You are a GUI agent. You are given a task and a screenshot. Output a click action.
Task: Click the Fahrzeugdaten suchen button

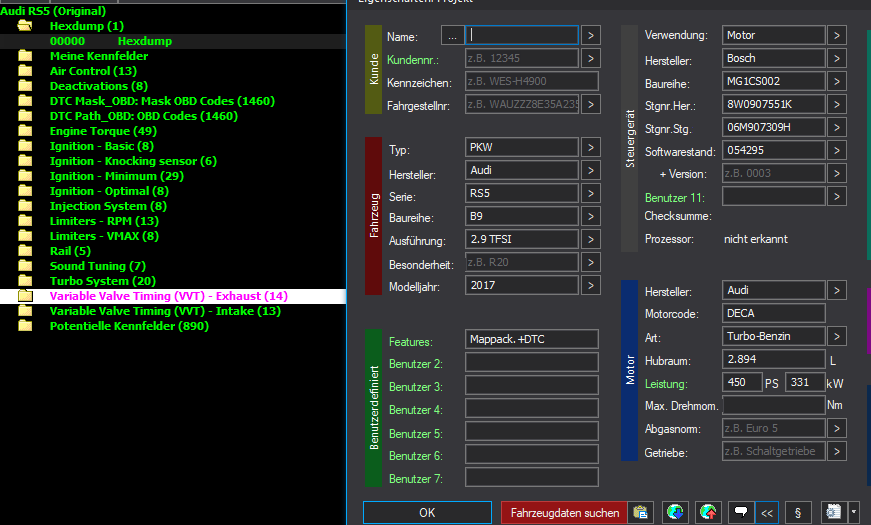(565, 513)
